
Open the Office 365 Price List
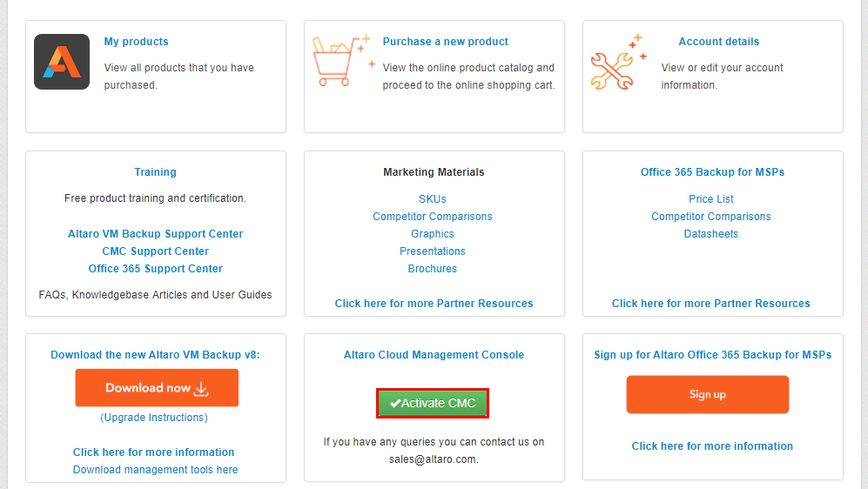[710, 199]
